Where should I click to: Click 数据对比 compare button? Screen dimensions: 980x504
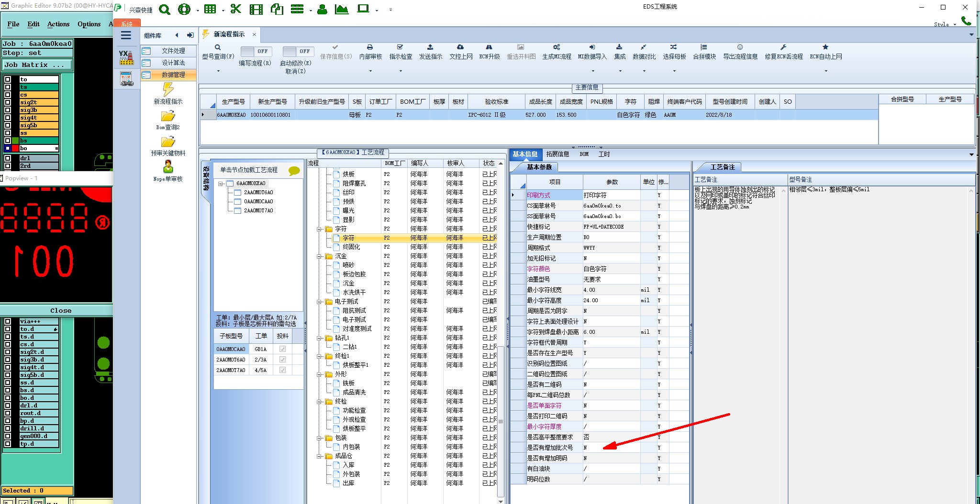pos(644,52)
